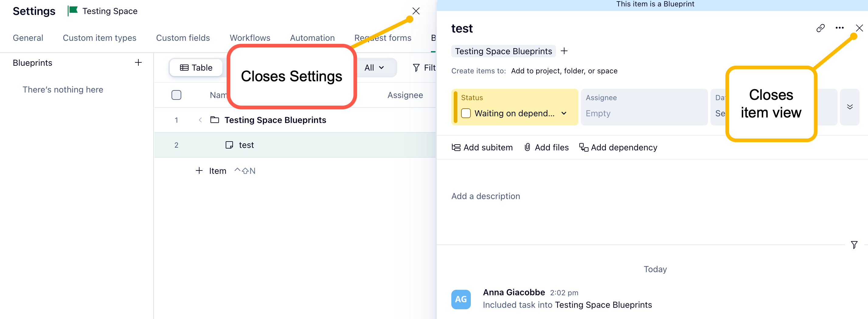
Task: Switch to Custom fields tab
Action: point(182,38)
